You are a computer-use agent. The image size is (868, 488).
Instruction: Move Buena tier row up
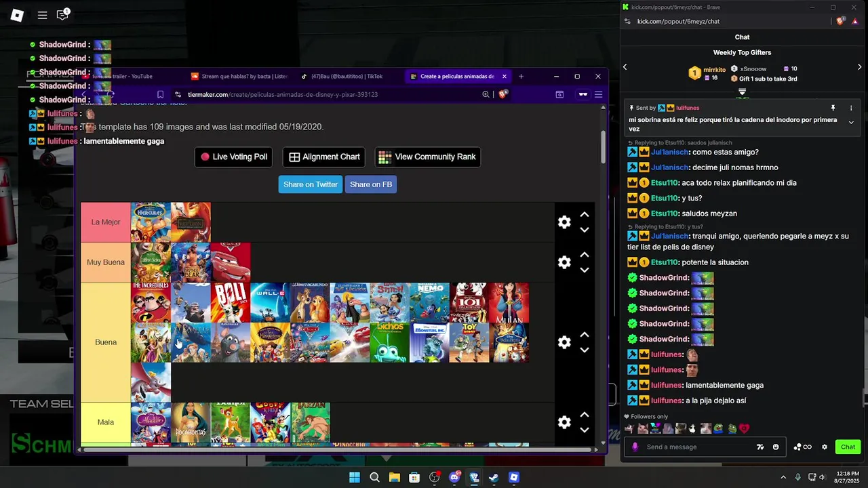click(585, 335)
